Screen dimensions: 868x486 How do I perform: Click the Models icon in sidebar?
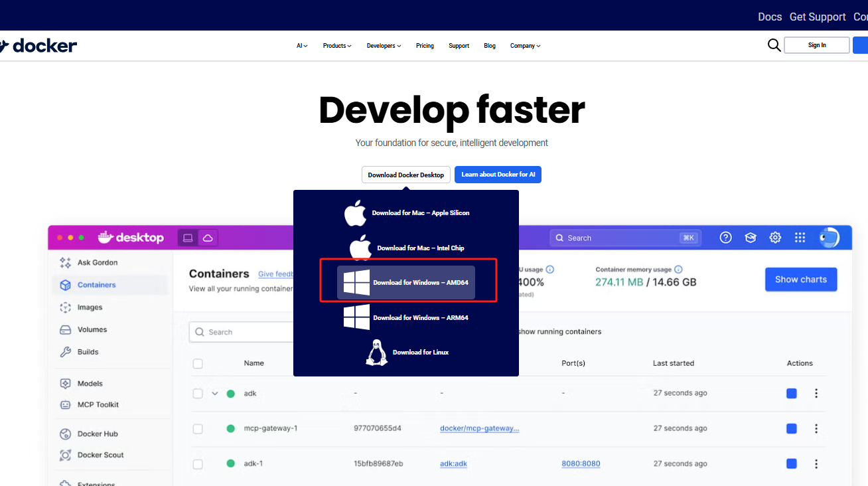(65, 384)
